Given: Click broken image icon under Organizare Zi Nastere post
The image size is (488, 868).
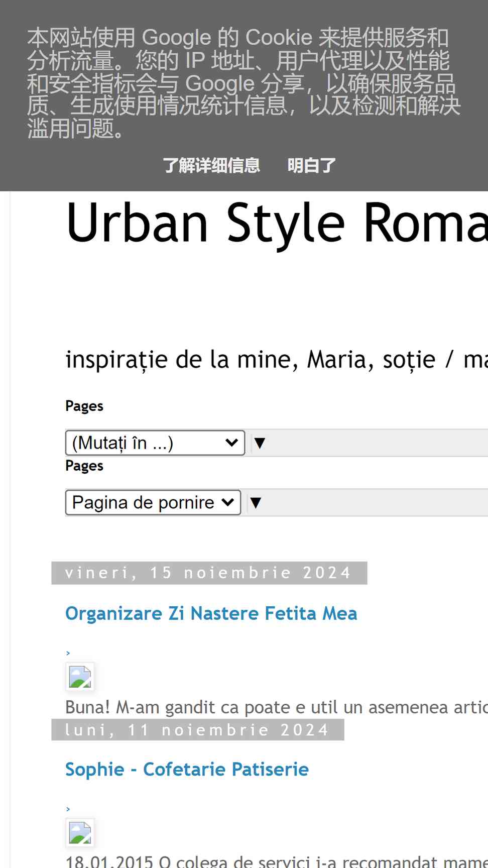Looking at the screenshot, I should (x=80, y=676).
